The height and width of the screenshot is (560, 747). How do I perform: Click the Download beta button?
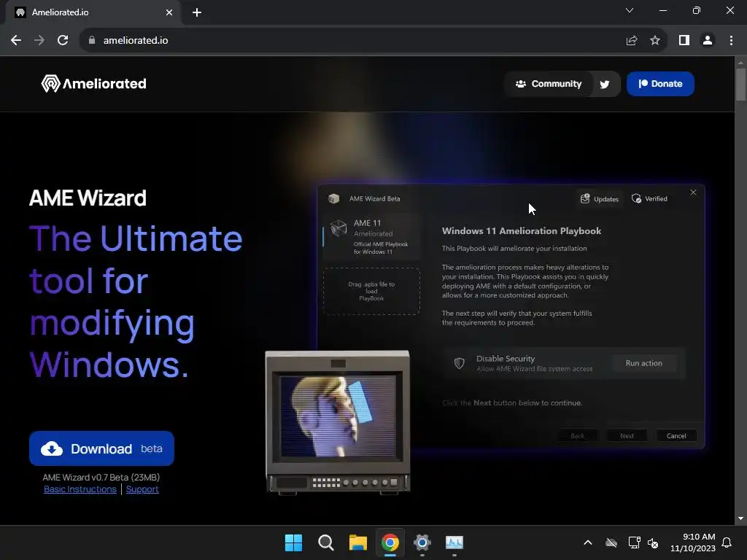click(101, 448)
